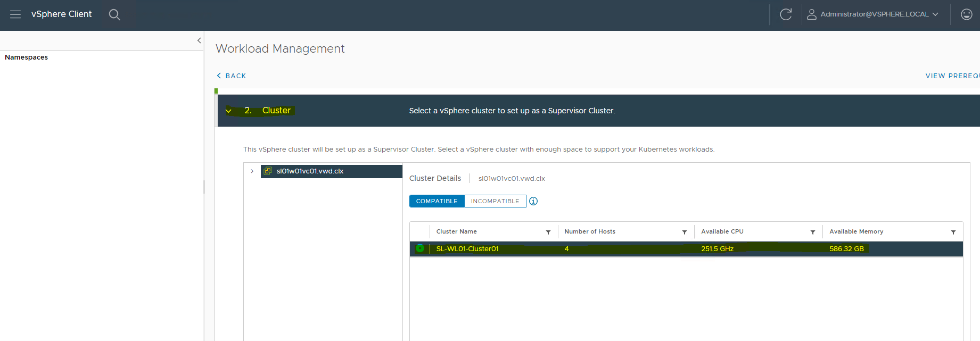Collapse the left navigation sidebar
The height and width of the screenshot is (341, 980).
point(199,40)
